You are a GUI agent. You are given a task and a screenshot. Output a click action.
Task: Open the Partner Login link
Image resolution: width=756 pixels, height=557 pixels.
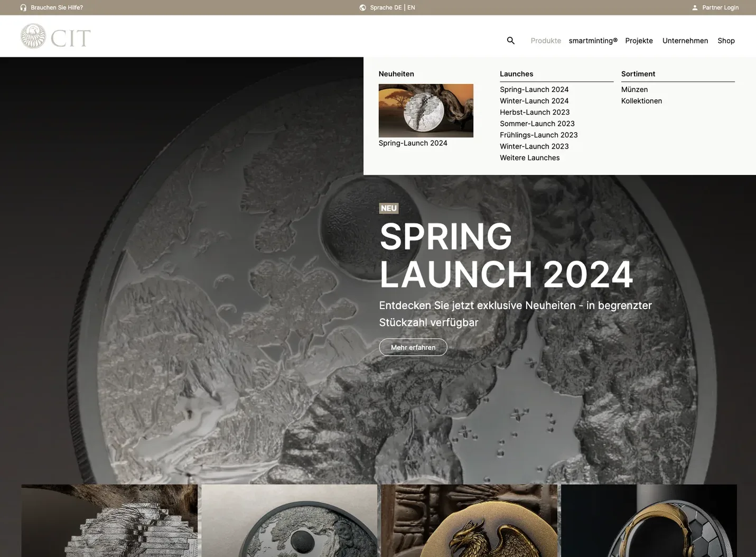point(720,7)
